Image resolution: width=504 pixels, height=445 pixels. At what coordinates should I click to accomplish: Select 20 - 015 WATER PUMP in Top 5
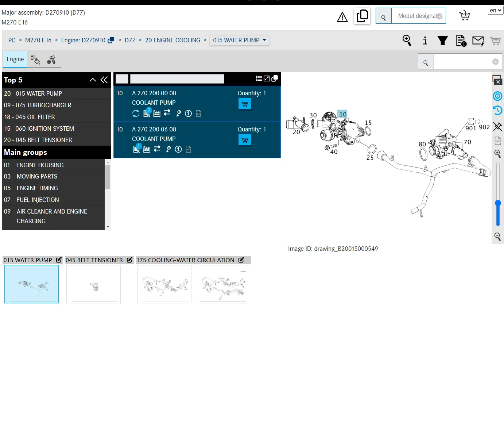(56, 93)
